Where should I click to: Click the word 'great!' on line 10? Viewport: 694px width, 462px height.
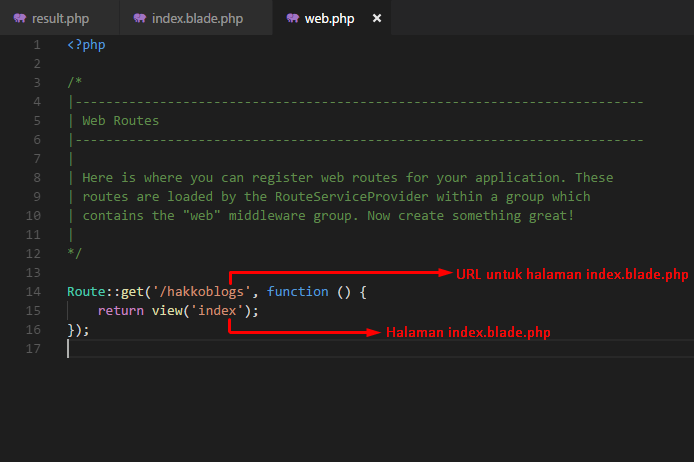[x=551, y=216]
